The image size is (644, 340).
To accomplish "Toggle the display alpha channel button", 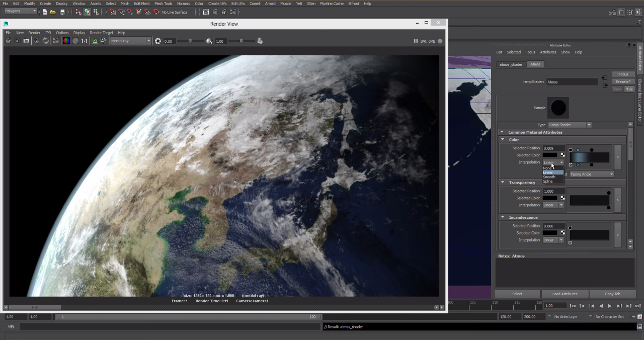I will pos(75,41).
